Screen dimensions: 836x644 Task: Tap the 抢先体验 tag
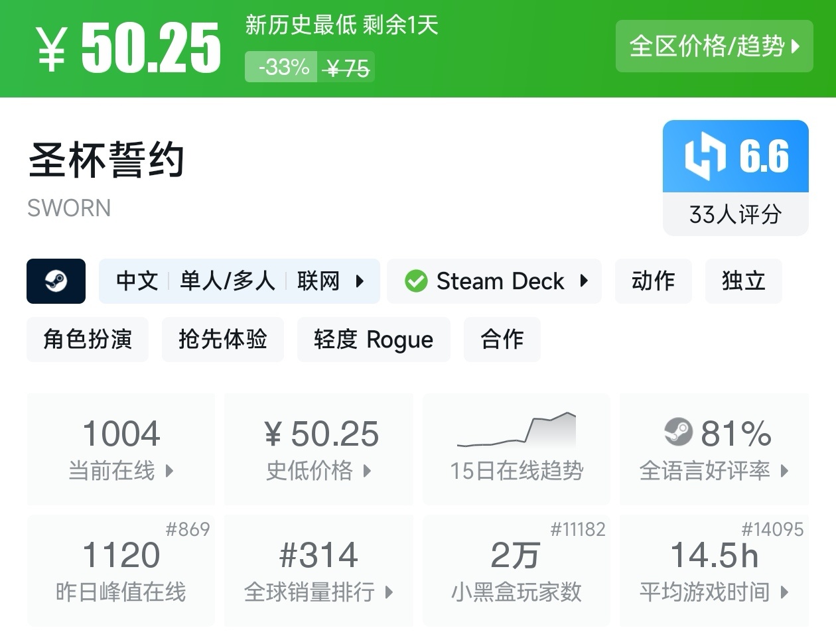(x=222, y=340)
